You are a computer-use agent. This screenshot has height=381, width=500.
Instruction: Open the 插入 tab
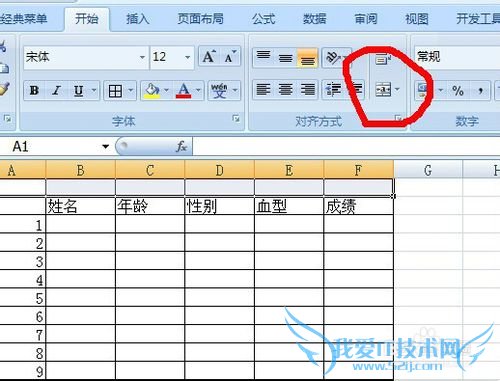pos(137,19)
